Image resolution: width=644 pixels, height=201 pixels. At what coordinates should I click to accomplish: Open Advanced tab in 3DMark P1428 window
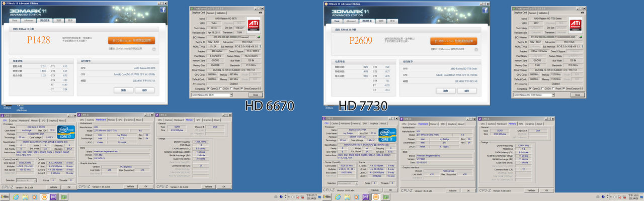click(x=28, y=21)
